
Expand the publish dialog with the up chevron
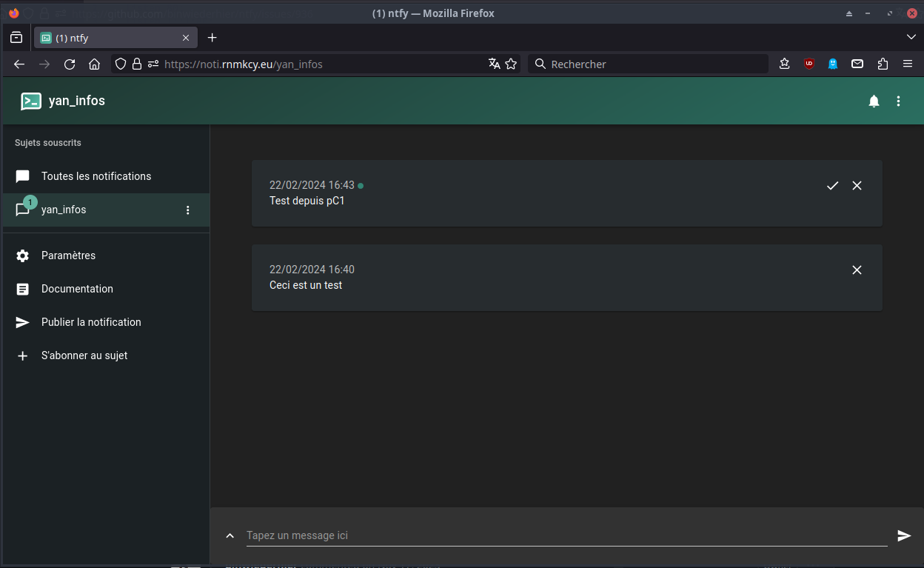[x=230, y=535]
